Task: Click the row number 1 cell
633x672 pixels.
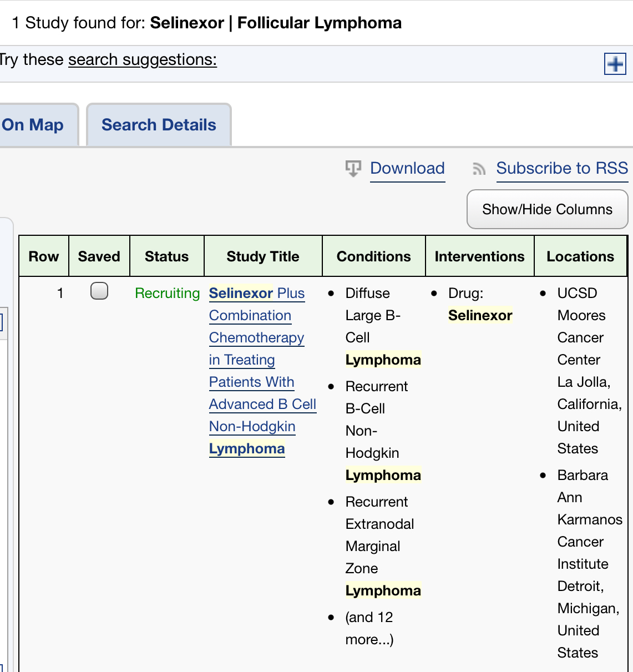Action: [60, 293]
